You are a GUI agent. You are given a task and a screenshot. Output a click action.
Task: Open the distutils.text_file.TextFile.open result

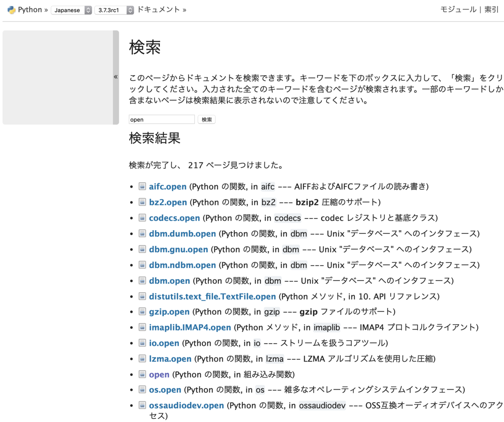click(x=213, y=296)
